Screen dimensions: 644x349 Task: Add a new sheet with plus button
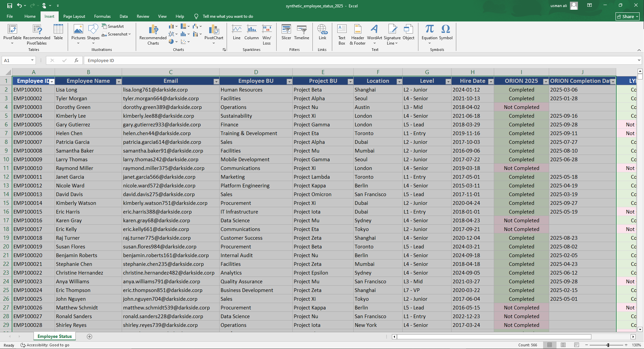[90, 337]
